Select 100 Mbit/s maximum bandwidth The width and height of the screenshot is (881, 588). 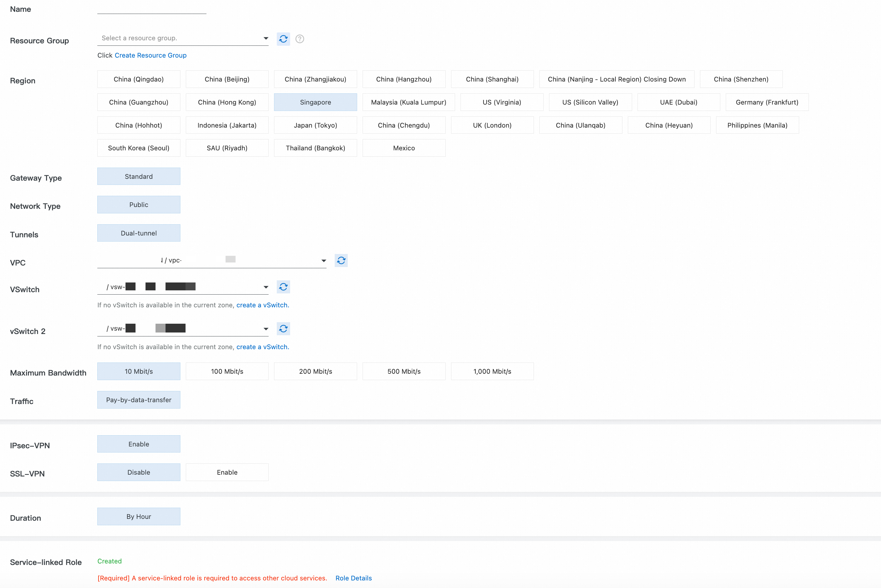(227, 371)
